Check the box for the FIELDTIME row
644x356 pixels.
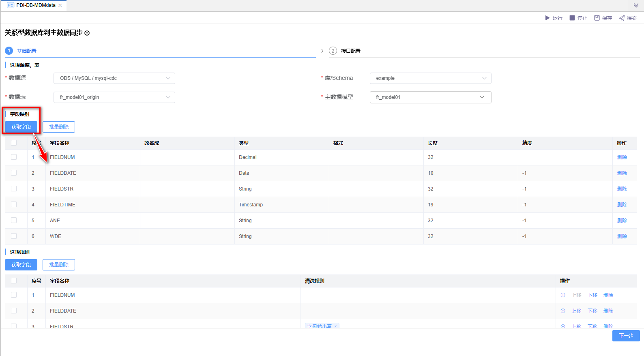(14, 204)
